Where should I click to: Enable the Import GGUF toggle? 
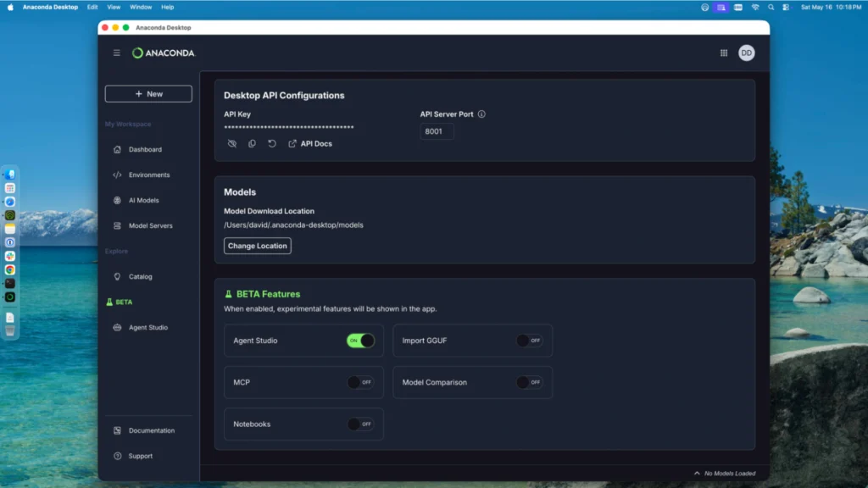click(x=529, y=341)
